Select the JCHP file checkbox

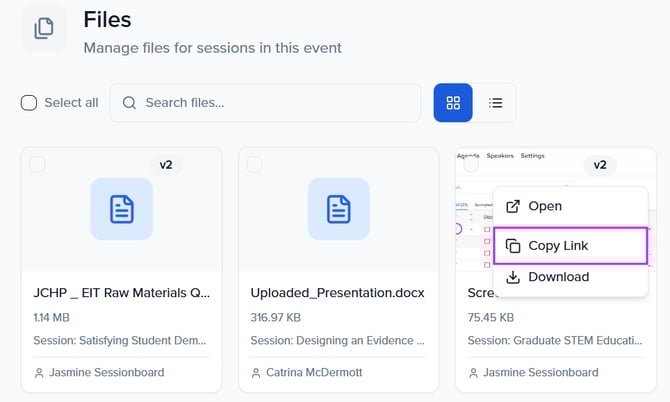coord(37,164)
